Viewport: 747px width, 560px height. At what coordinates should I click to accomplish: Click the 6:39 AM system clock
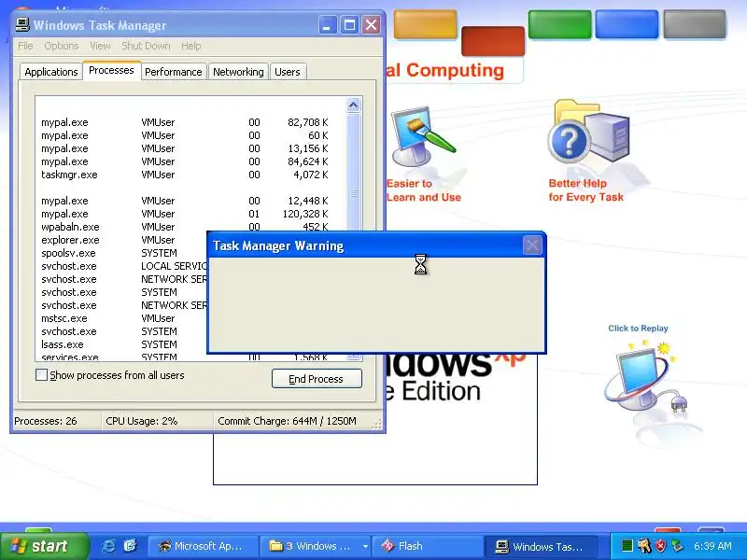pyautogui.click(x=712, y=546)
